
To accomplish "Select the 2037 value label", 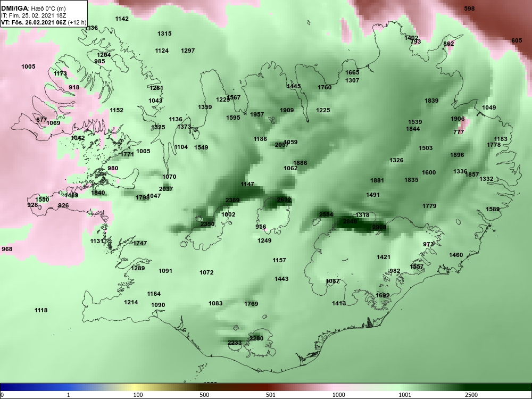I will (x=166, y=189).
